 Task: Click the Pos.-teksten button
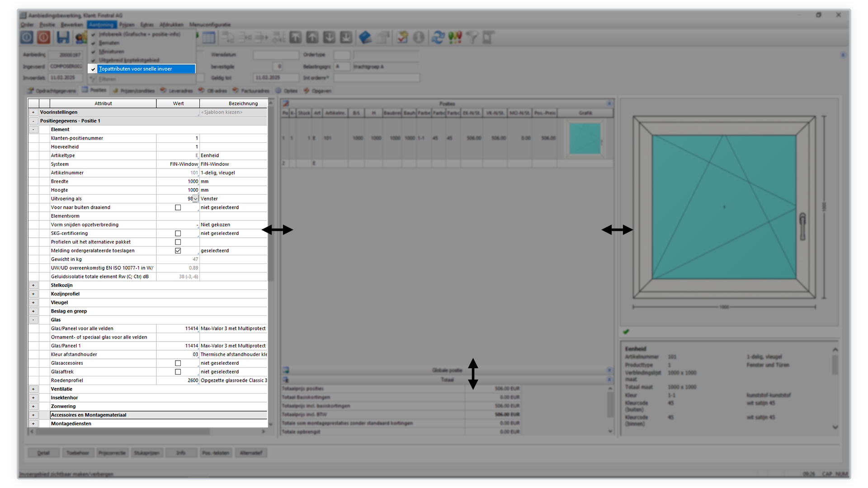click(216, 453)
